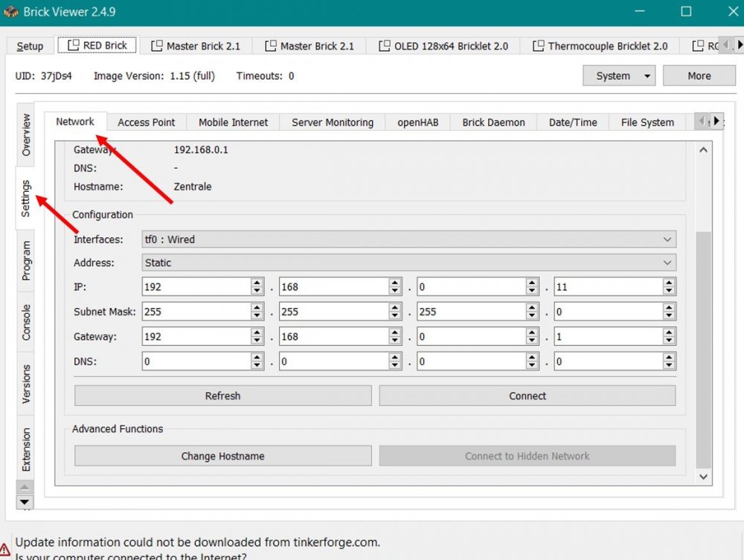
Task: Open the vertical Program tab
Action: pyautogui.click(x=26, y=260)
